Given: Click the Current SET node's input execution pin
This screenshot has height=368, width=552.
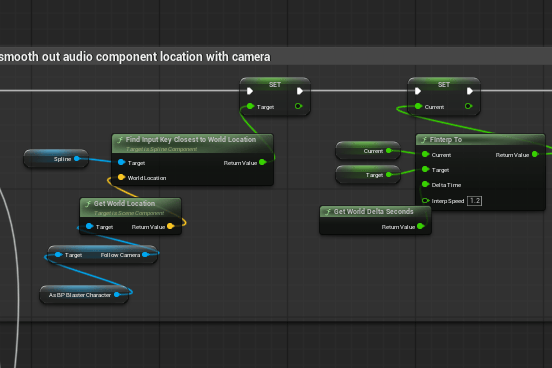Looking at the screenshot, I should pyautogui.click(x=418, y=91).
